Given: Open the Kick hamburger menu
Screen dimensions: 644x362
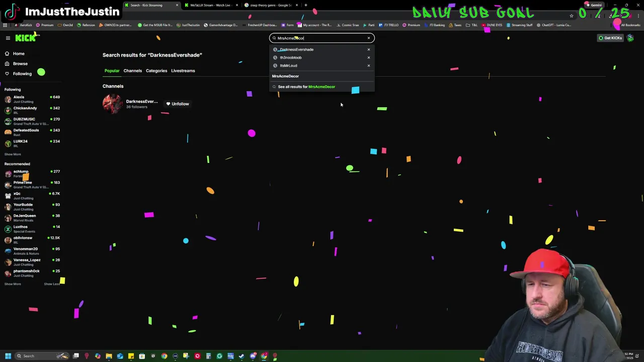Looking at the screenshot, I should pyautogui.click(x=8, y=38).
